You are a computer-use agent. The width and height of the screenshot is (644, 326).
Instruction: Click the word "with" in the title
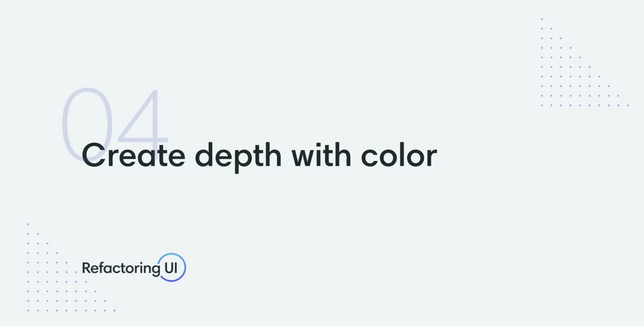322,155
